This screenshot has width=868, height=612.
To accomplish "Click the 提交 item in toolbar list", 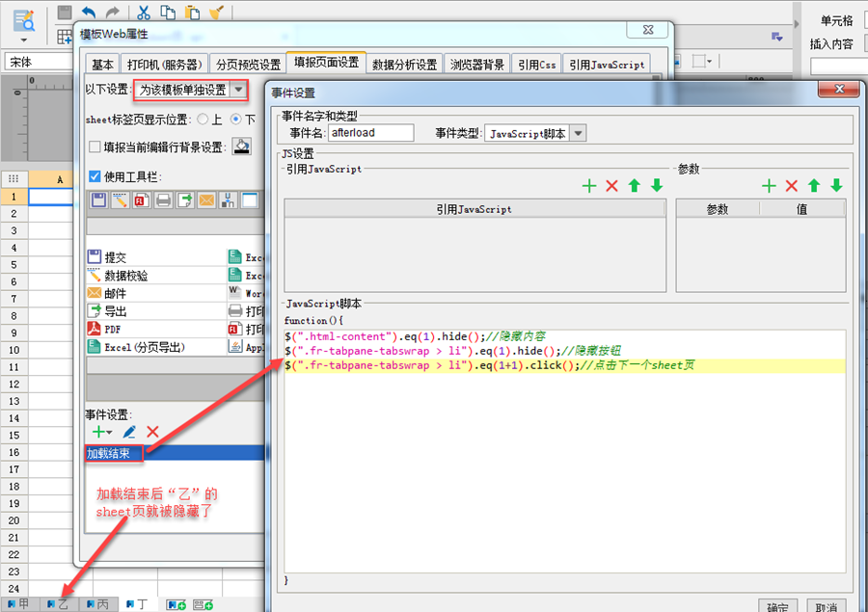I will coord(155,257).
